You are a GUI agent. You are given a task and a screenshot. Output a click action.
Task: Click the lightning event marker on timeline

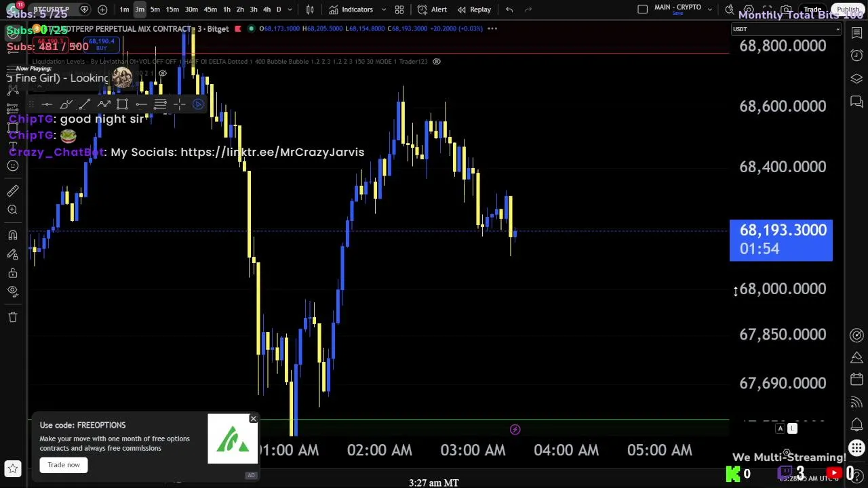(515, 429)
